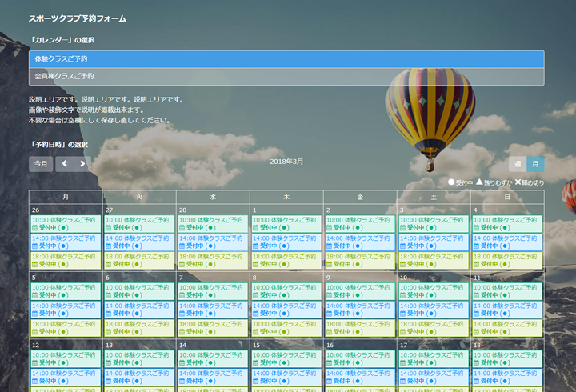The height and width of the screenshot is (392, 576).
Task: Open 14:00 体験クラス slot on the 2nd
Action: [359, 242]
